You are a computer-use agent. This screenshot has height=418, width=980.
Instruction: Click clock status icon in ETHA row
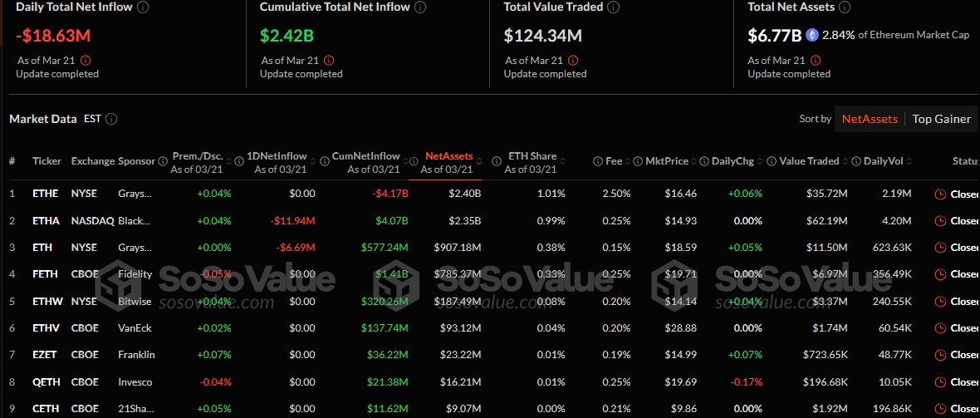pos(941,221)
